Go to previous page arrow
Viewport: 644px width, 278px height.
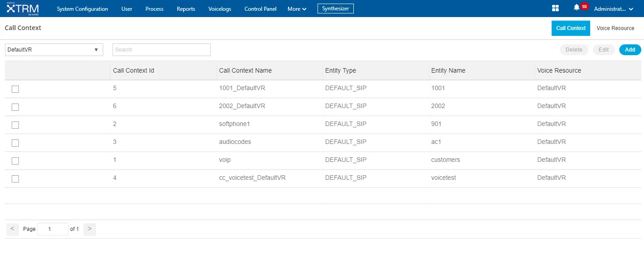coord(13,229)
